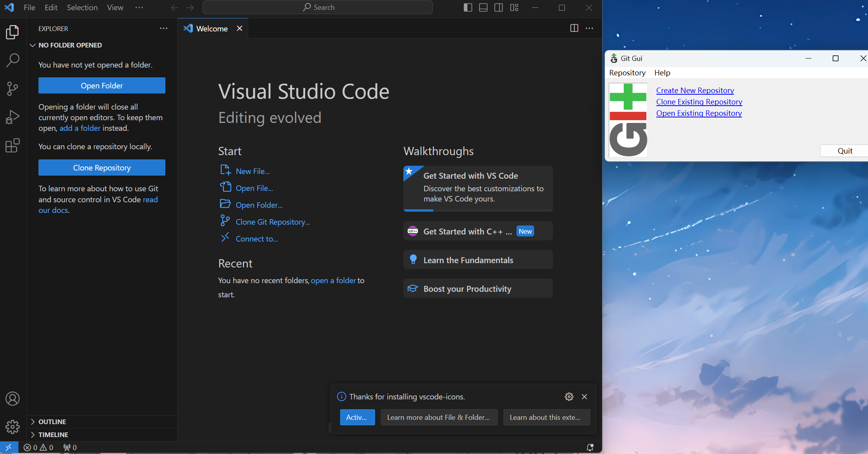This screenshot has height=454, width=868.
Task: Open Explorer Views and More Actions ellipsis
Action: coord(163,28)
